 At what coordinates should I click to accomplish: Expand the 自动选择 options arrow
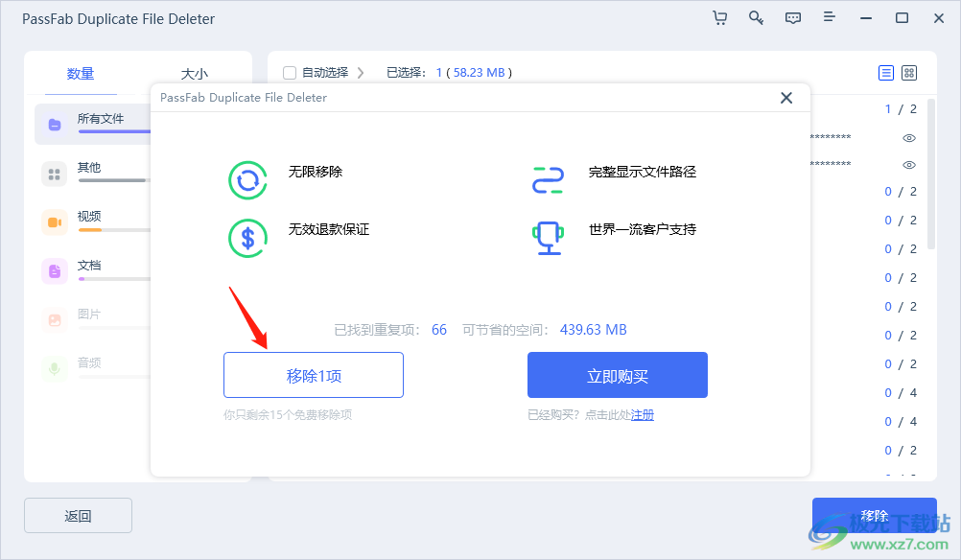click(x=361, y=73)
